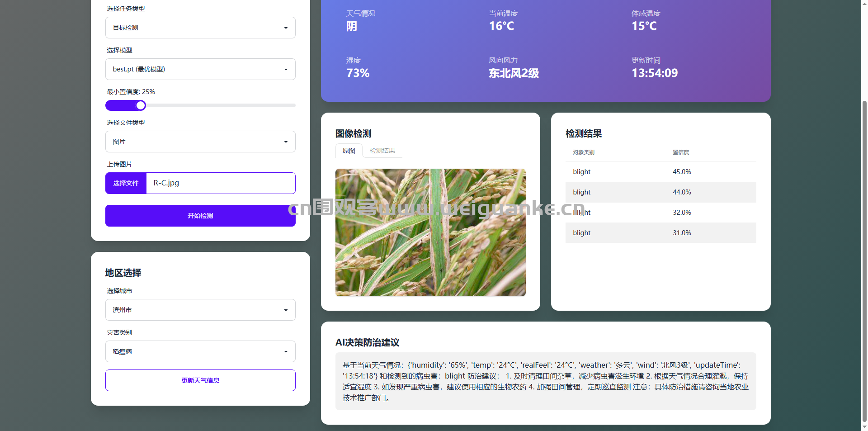This screenshot has height=431, width=868.
Task: Click the 选择文件 upload button
Action: (x=126, y=183)
